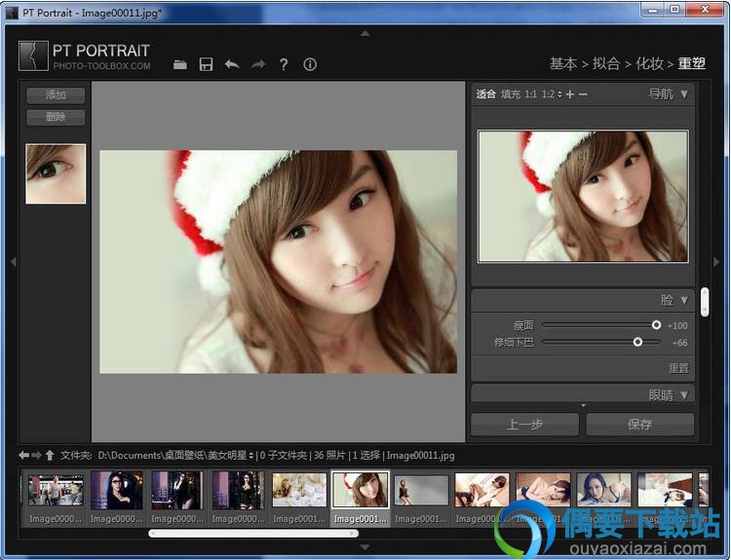This screenshot has width=731, height=560.
Task: Click the PT Portrait logo icon
Action: (x=33, y=56)
